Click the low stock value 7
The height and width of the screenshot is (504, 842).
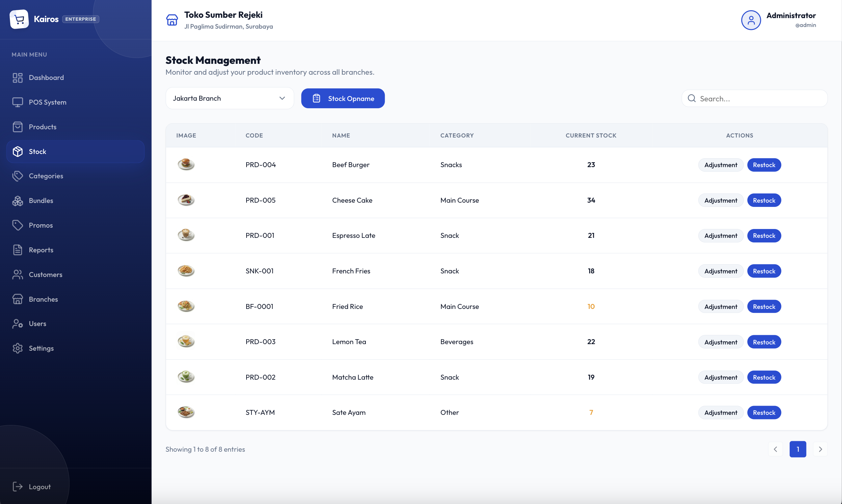(x=591, y=413)
